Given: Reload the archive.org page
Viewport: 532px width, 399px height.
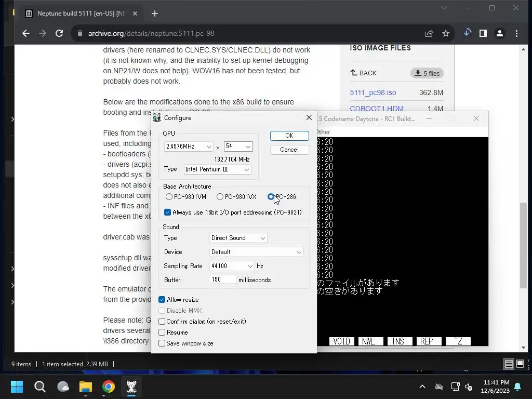Looking at the screenshot, I should click(59, 33).
